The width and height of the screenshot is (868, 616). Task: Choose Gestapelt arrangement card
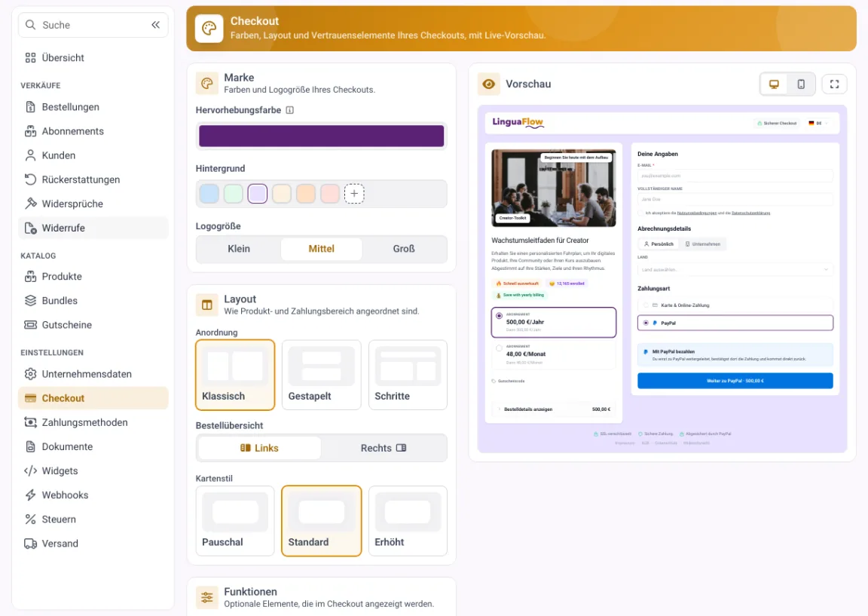pyautogui.click(x=322, y=375)
